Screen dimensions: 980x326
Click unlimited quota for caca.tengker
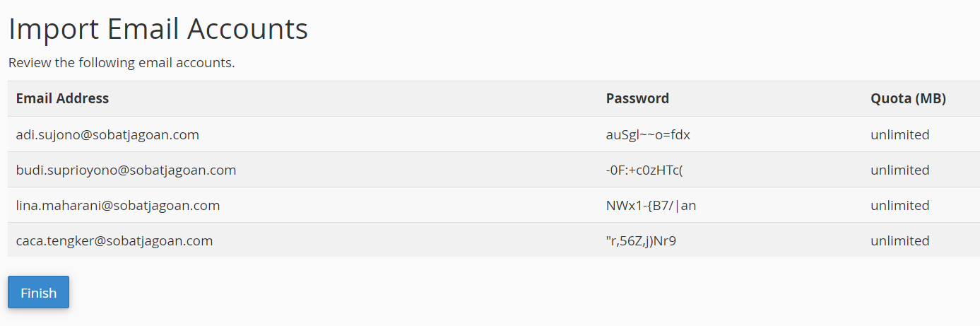(899, 240)
